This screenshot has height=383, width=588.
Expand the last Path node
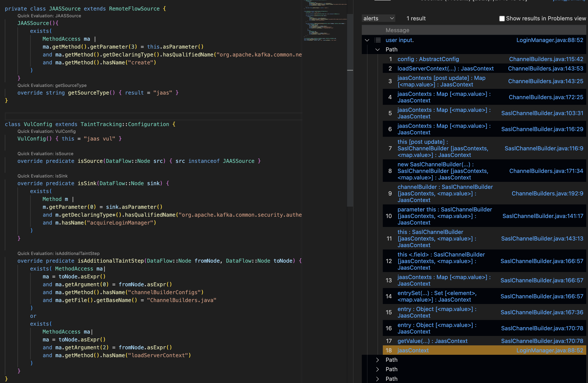pyautogui.click(x=378, y=379)
